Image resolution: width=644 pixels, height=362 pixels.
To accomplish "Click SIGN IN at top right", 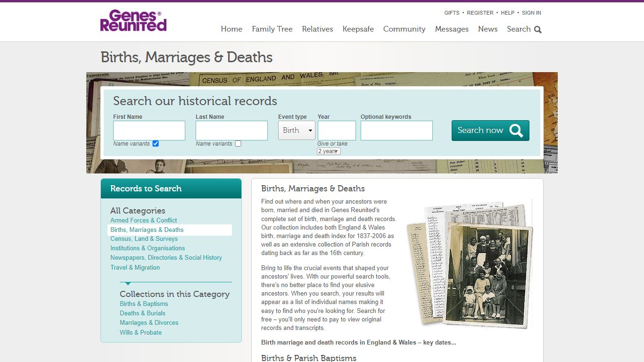I will [x=531, y=13].
